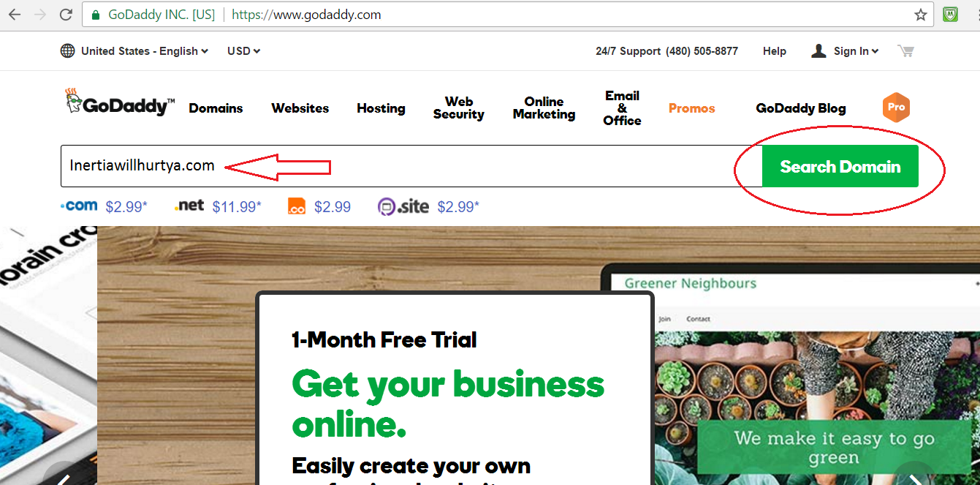Select the .co domain icon
The height and width of the screenshot is (485, 980).
[x=297, y=206]
